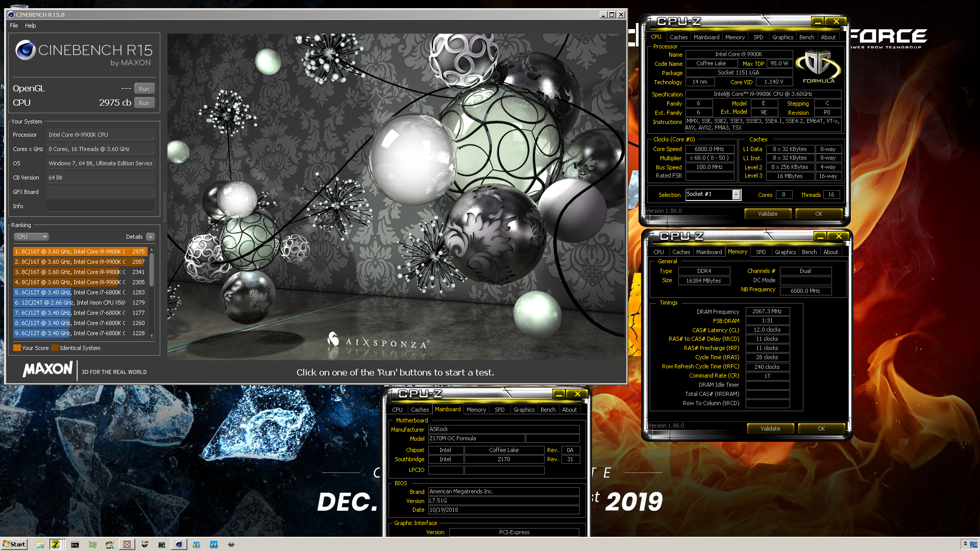Viewport: 980px width, 551px height.
Task: Click the taskbar icon left of red atom
Action: pos(109,544)
